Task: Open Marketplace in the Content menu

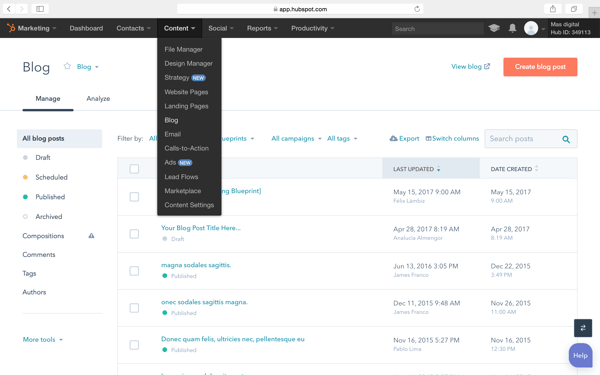Action: [183, 191]
